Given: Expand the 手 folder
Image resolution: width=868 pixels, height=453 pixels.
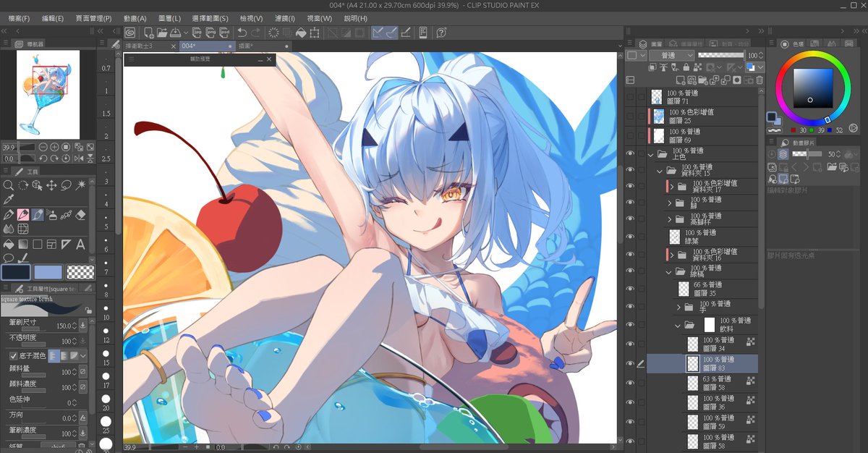Looking at the screenshot, I should pyautogui.click(x=678, y=308).
